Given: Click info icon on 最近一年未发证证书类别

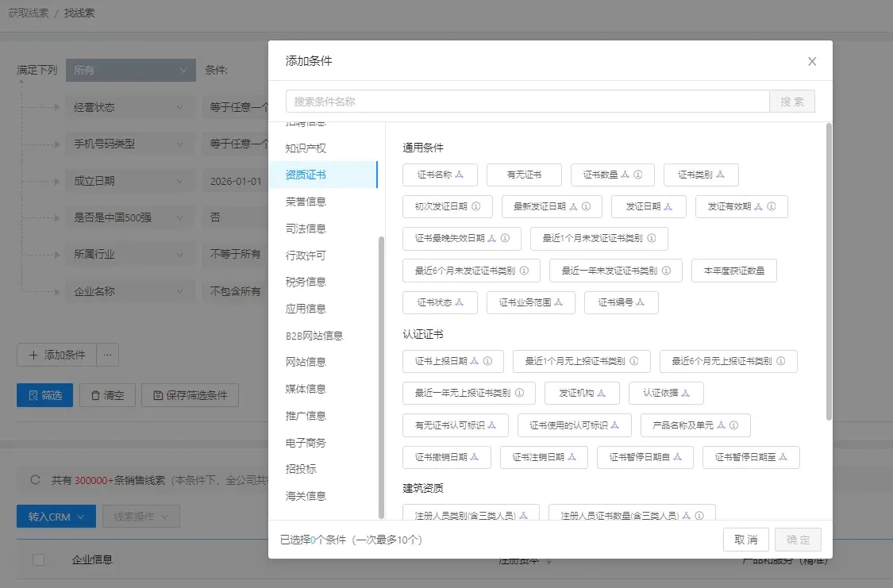Looking at the screenshot, I should click(x=666, y=271).
